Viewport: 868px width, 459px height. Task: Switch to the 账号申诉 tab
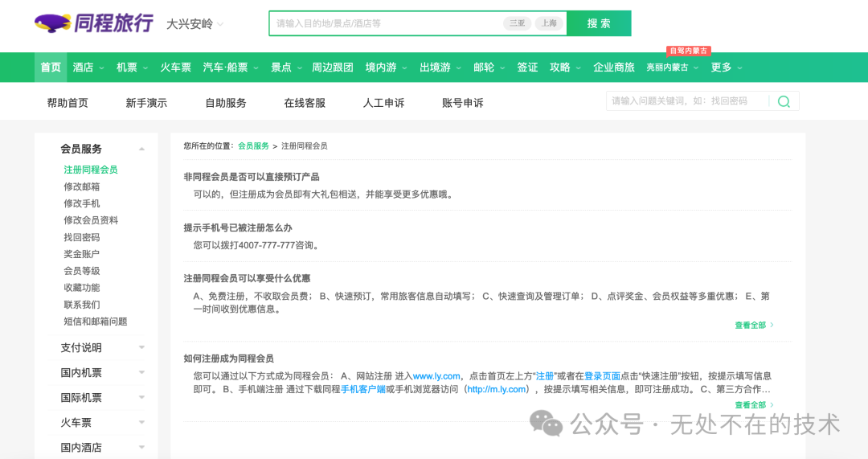coord(462,103)
